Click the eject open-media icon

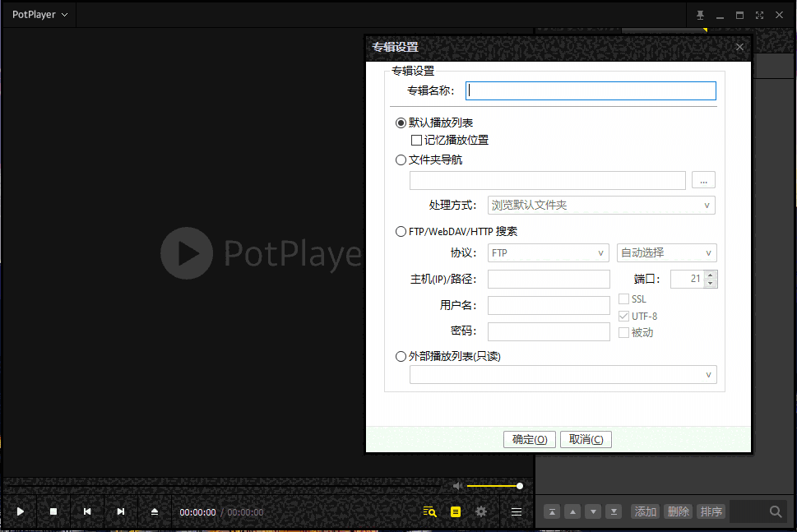153,511
